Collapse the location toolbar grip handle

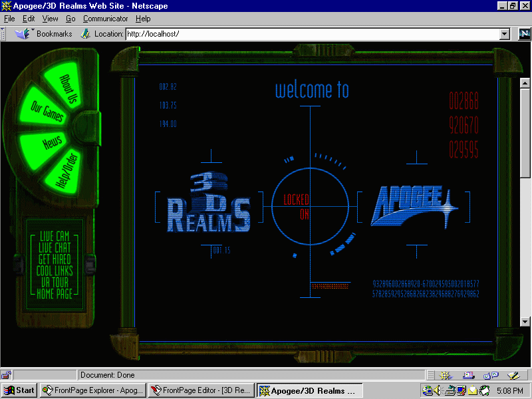point(5,33)
